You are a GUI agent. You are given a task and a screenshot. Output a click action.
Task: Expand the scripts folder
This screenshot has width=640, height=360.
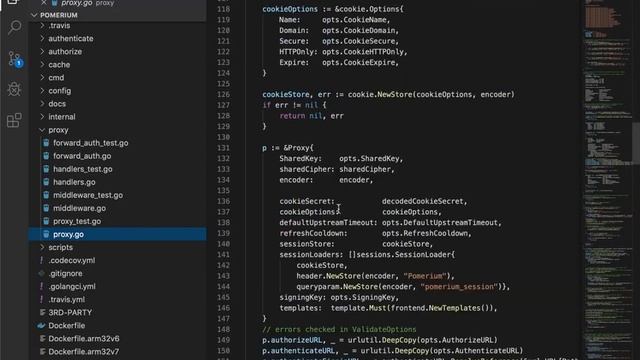42,247
